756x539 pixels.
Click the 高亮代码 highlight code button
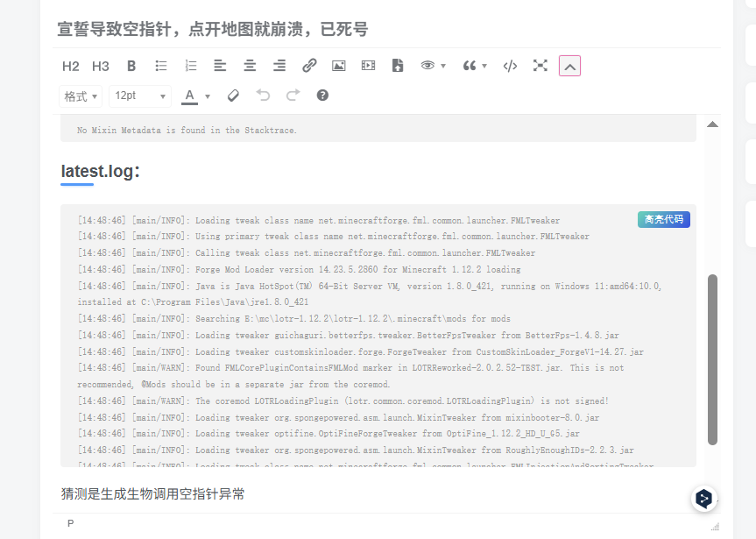click(x=663, y=220)
